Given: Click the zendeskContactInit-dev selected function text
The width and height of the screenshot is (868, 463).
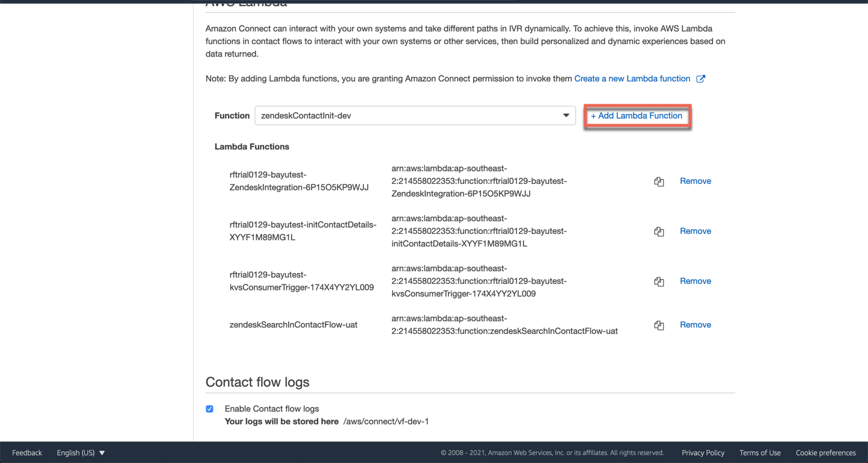Looking at the screenshot, I should (306, 116).
